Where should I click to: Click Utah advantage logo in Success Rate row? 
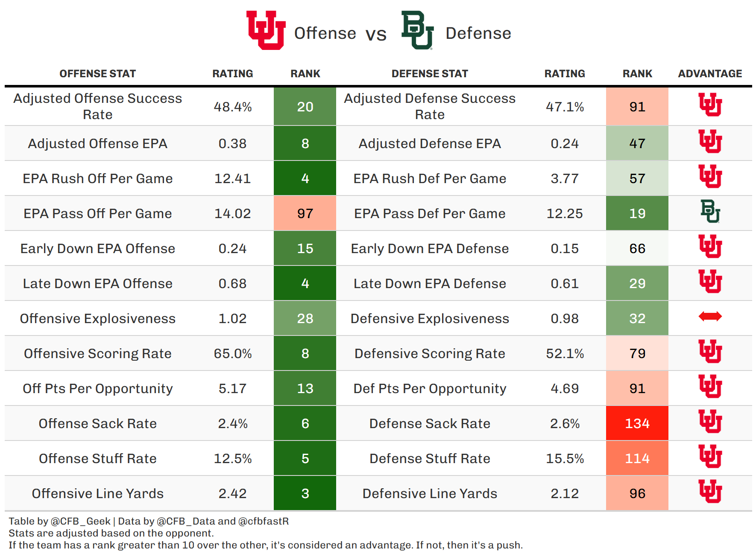[710, 105]
